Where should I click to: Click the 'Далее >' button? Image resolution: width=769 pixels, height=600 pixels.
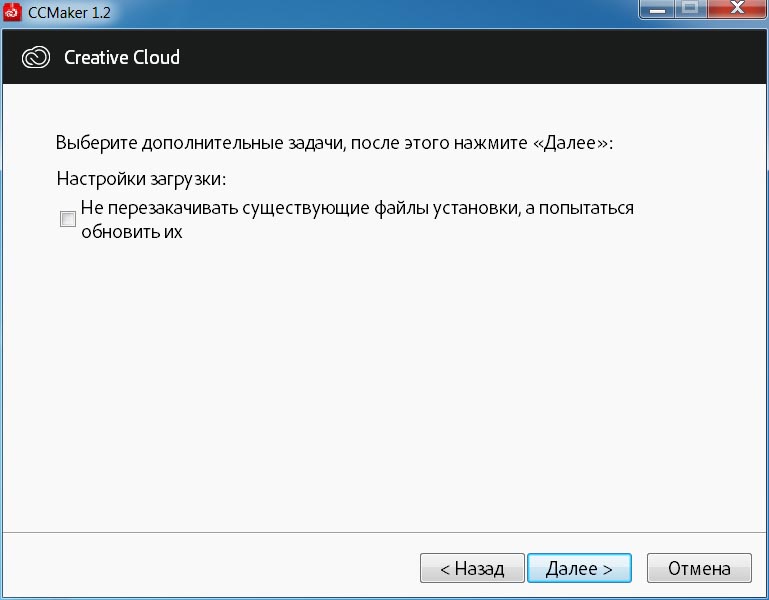(x=579, y=568)
